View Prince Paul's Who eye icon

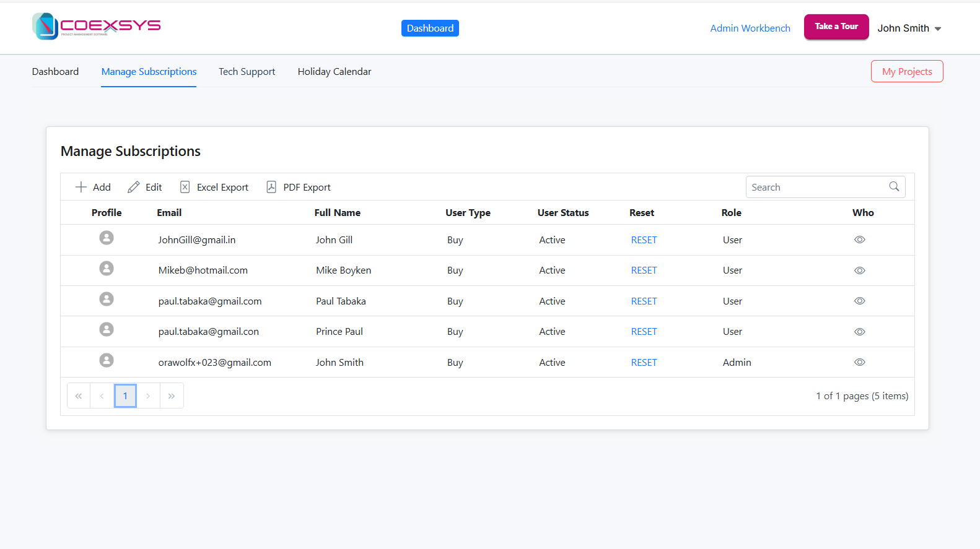(x=860, y=332)
